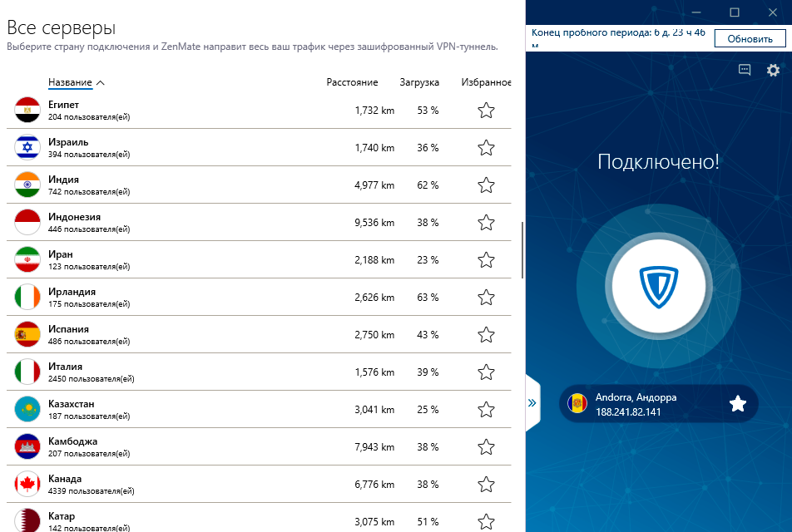The image size is (792, 532).
Task: Star the Камбоджа server
Action: (x=486, y=446)
